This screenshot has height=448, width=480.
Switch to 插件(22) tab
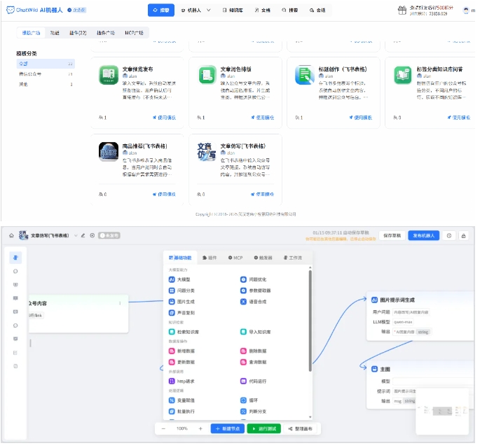coord(78,33)
